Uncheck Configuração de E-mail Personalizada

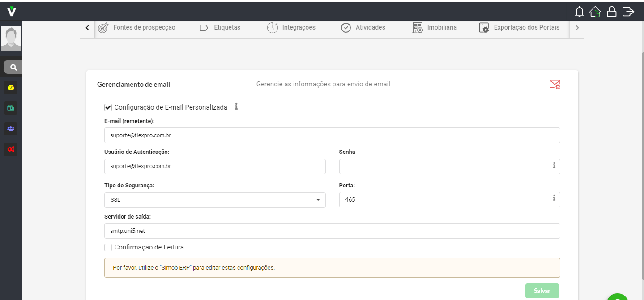(108, 107)
